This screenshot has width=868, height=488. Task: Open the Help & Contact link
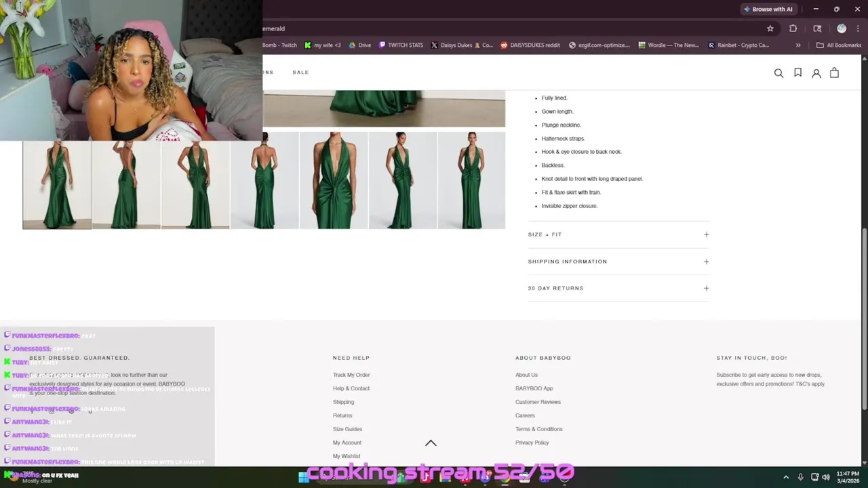click(x=351, y=388)
